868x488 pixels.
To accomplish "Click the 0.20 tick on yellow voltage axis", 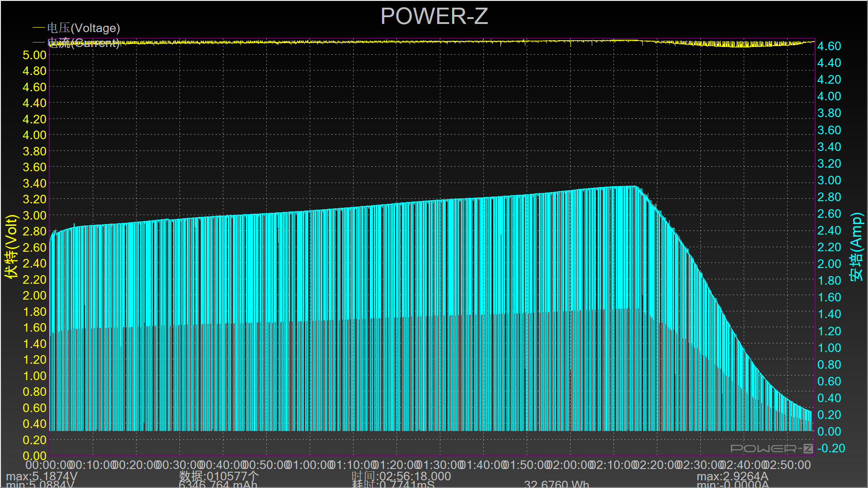I will pyautogui.click(x=35, y=440).
